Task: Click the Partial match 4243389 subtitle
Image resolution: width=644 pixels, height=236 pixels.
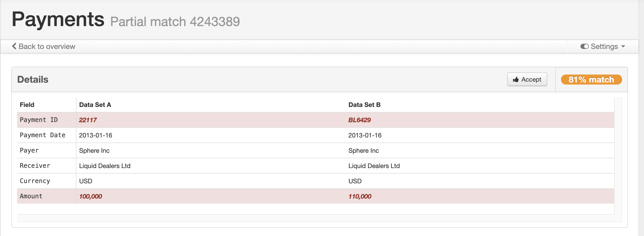Action: tap(175, 22)
